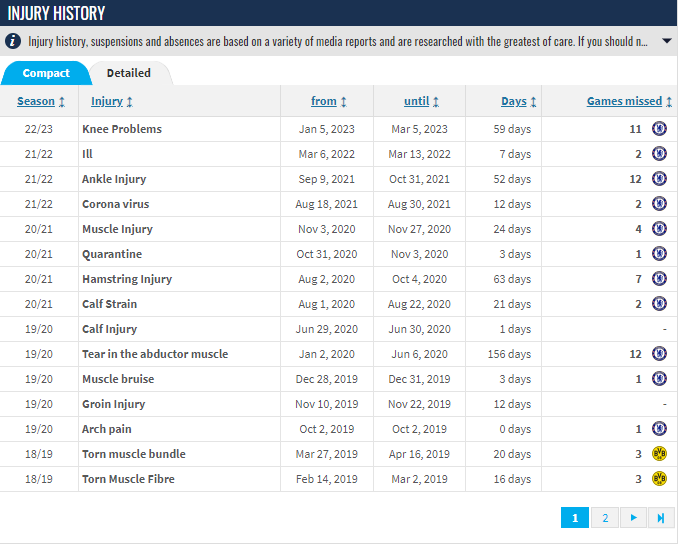Click the Feb 14, 2019 date cell
This screenshot has width=678, height=544.
[x=327, y=479]
